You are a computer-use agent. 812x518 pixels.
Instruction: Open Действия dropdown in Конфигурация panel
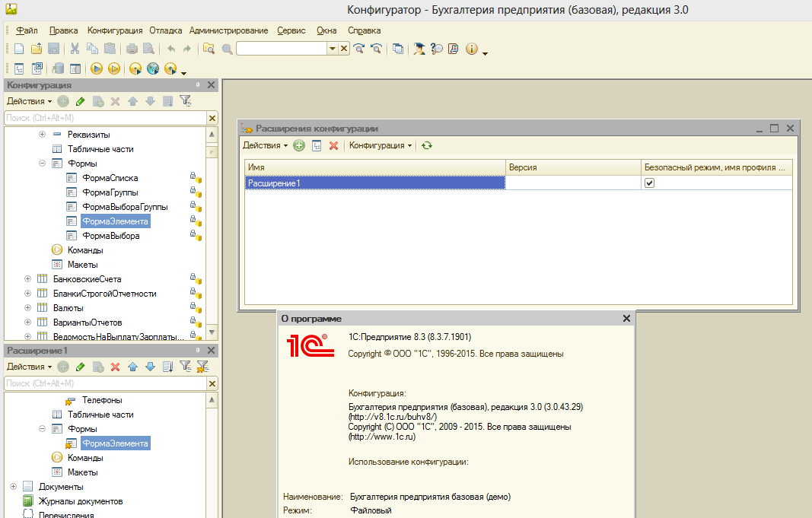29,101
